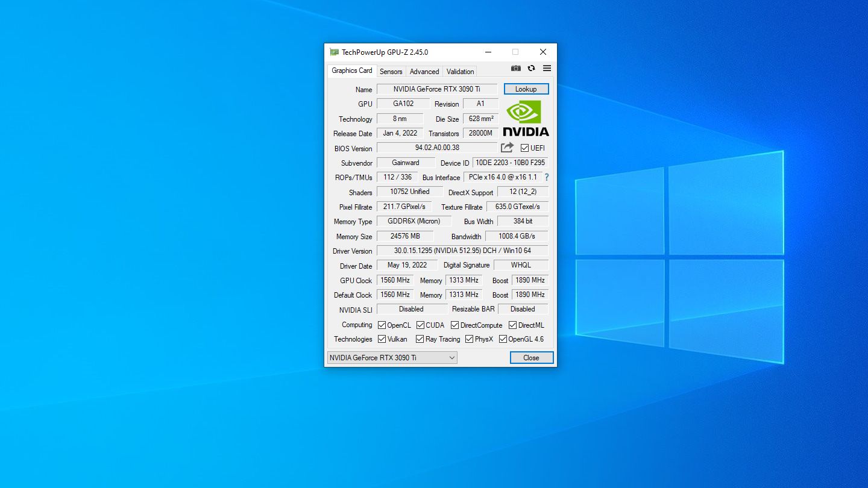Click the Pixel Fillrate value 211.7 GPixel/s
Screen dimensions: 868x488
coord(404,207)
